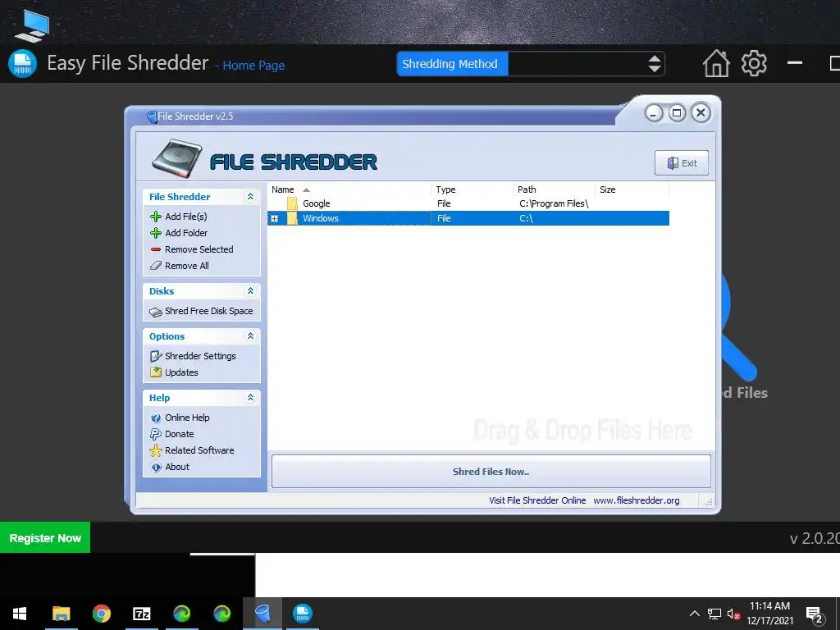
Task: Open the network tray icon
Action: tap(714, 614)
